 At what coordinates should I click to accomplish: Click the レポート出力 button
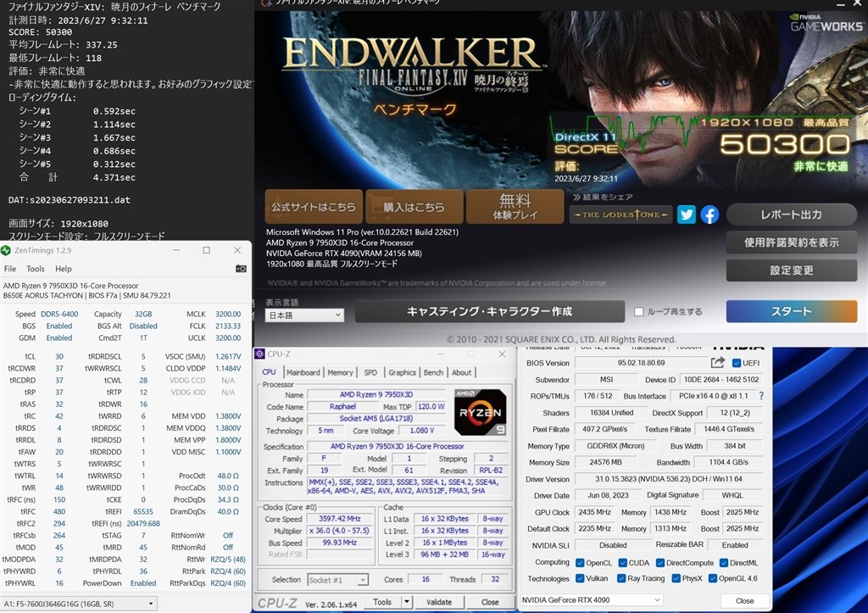click(792, 215)
